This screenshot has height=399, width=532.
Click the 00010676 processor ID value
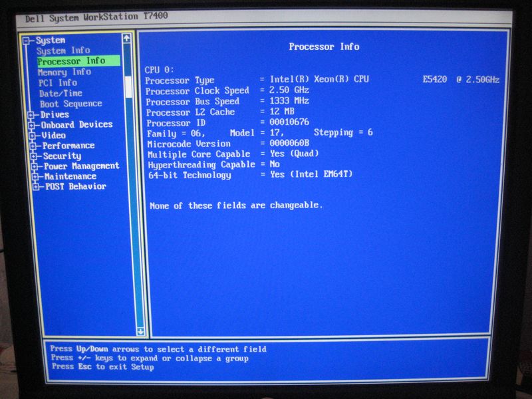tap(289, 122)
